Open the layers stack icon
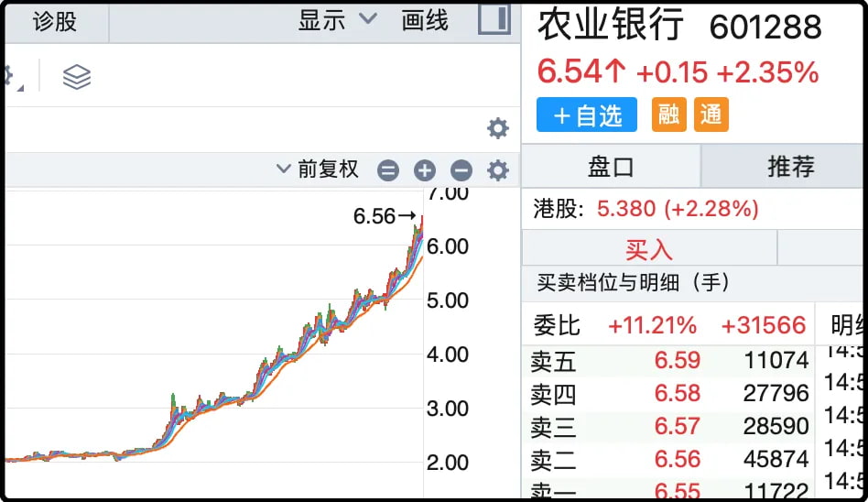The image size is (868, 502). point(76,76)
